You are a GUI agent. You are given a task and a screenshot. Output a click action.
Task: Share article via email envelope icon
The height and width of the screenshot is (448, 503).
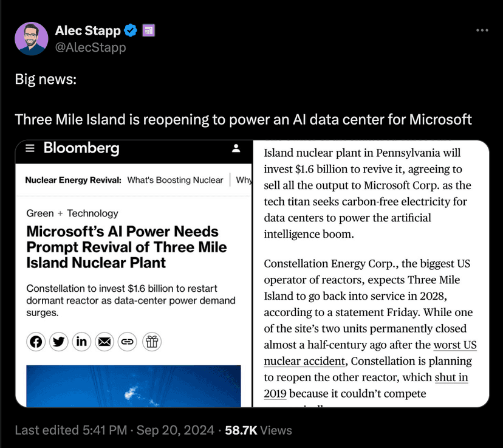pos(104,342)
